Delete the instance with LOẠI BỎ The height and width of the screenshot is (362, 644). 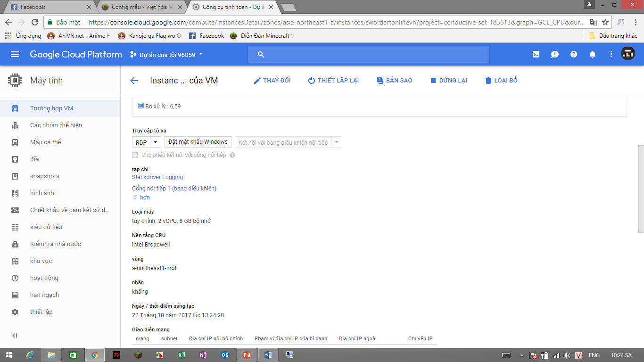click(x=501, y=81)
